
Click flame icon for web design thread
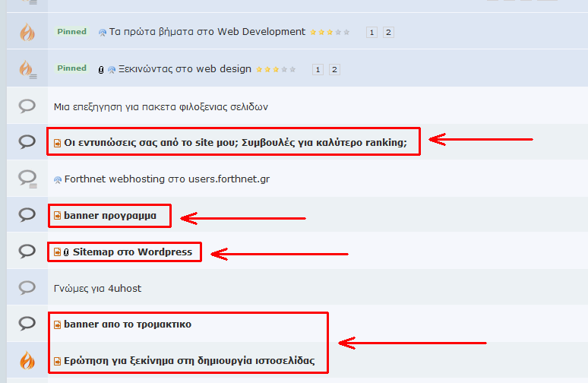coord(27,69)
